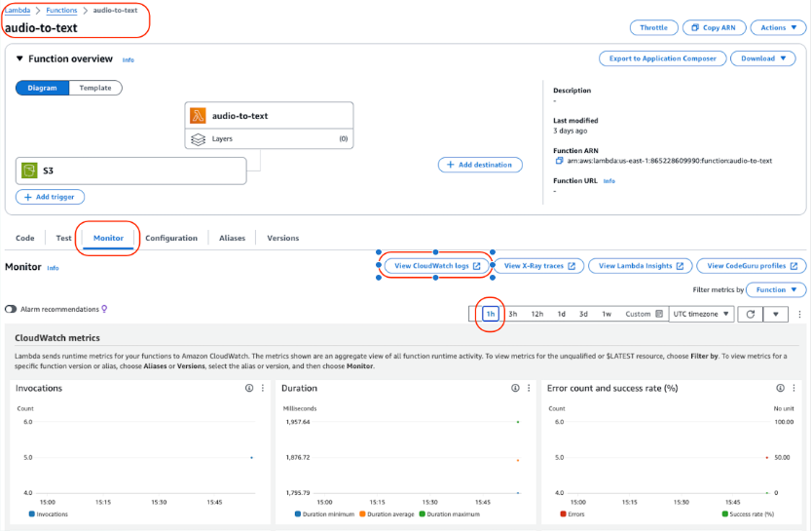The image size is (812, 532).
Task: Open View Lambda Insights
Action: [x=641, y=266]
